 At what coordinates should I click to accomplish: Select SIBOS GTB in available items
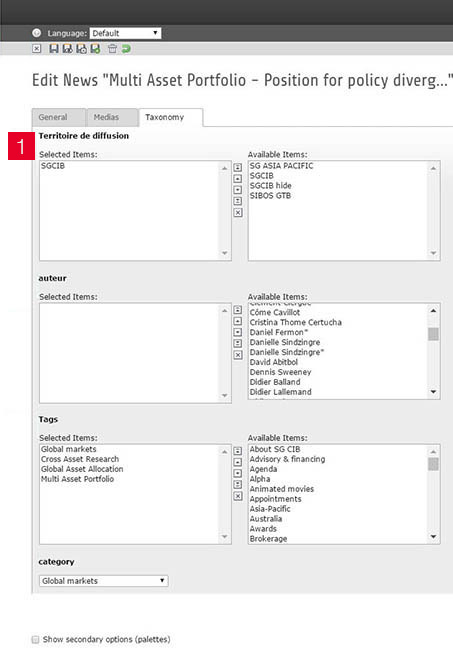pyautogui.click(x=270, y=196)
